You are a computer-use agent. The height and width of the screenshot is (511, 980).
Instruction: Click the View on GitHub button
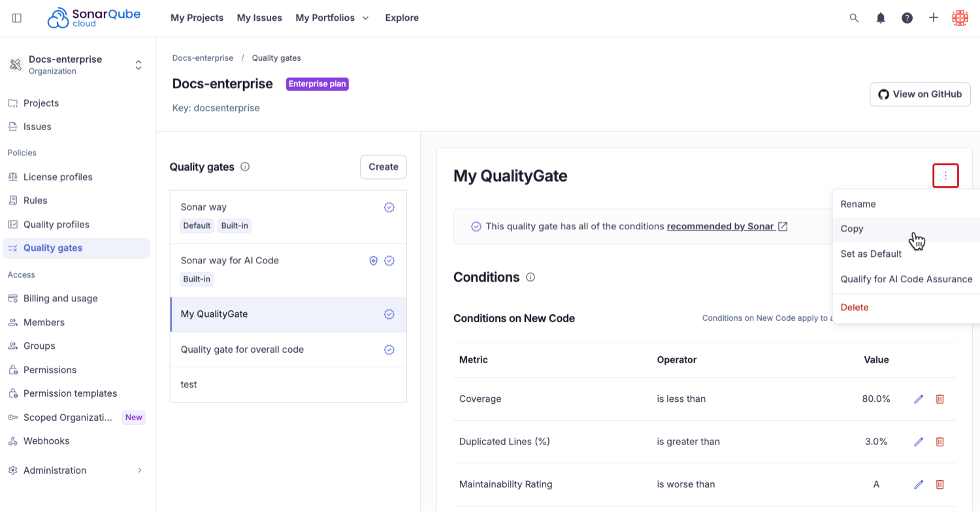[920, 94]
